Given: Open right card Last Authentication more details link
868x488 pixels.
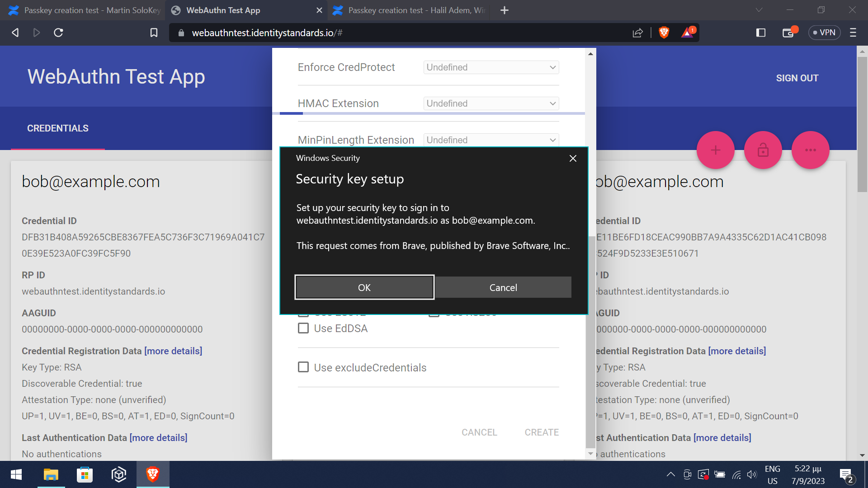Looking at the screenshot, I should tap(722, 438).
